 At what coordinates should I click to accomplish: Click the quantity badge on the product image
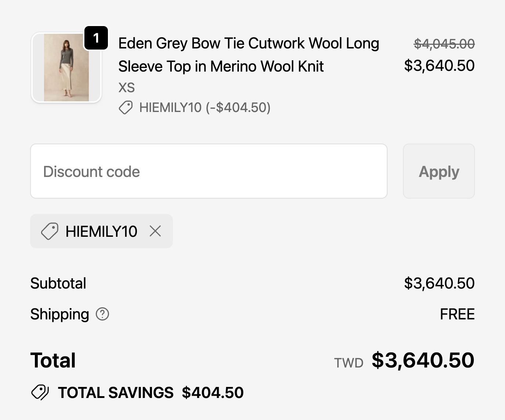pyautogui.click(x=96, y=38)
